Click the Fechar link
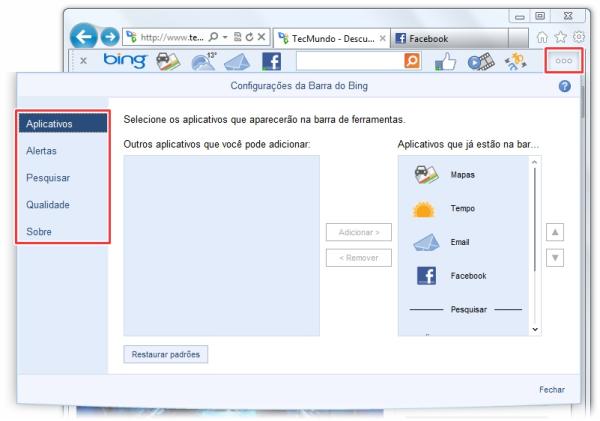The height and width of the screenshot is (421, 600). point(552,389)
